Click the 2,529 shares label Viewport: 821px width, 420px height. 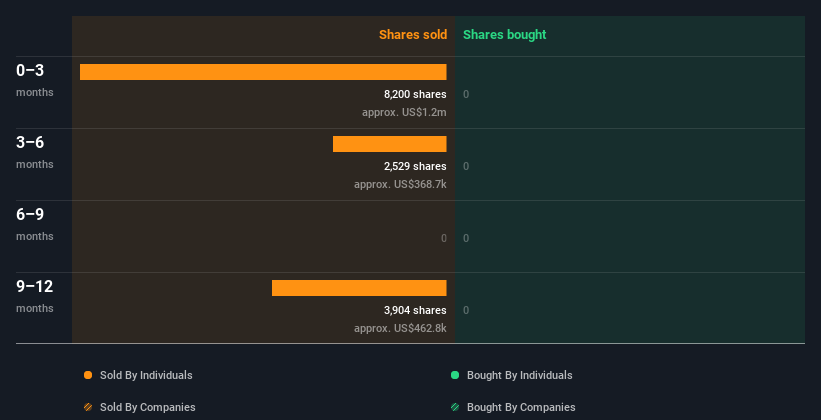click(415, 166)
